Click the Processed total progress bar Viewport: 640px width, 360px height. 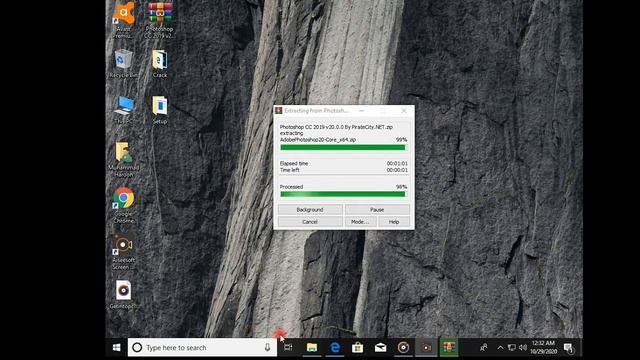[x=343, y=194]
